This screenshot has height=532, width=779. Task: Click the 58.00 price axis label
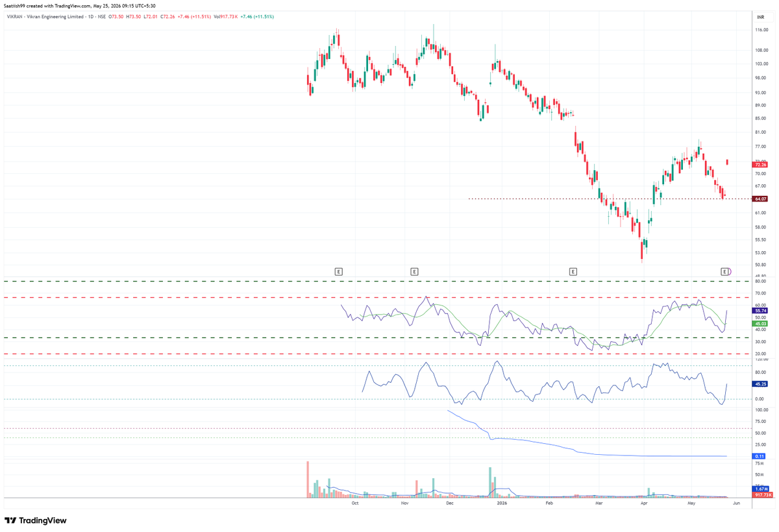click(x=761, y=227)
